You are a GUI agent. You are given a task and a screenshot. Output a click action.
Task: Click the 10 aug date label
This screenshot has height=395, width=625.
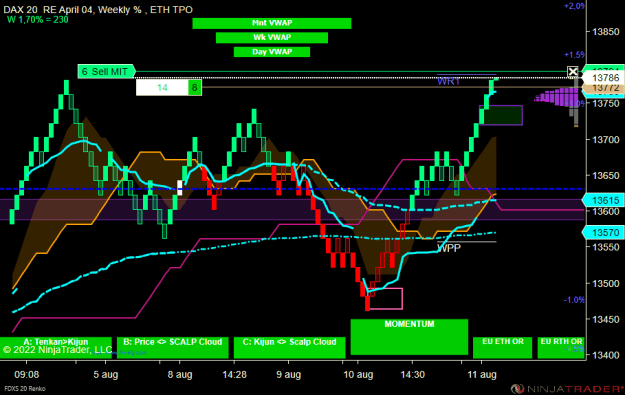point(358,375)
